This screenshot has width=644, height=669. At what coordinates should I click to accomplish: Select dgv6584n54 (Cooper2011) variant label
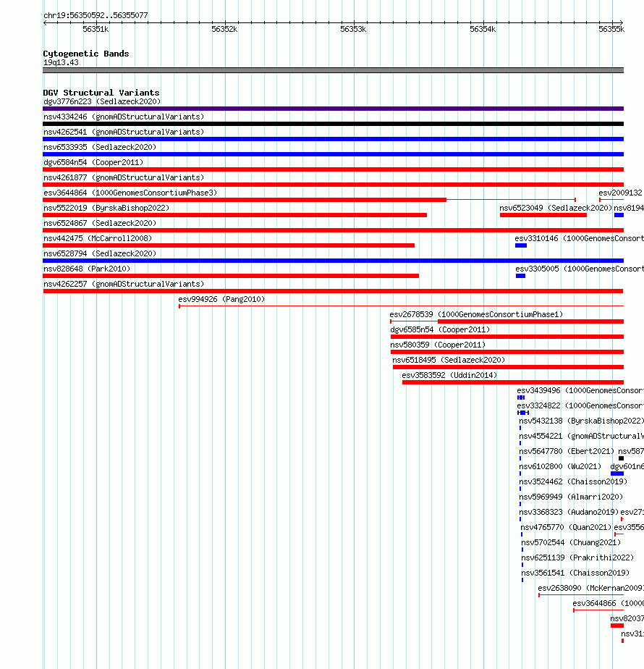click(x=93, y=163)
